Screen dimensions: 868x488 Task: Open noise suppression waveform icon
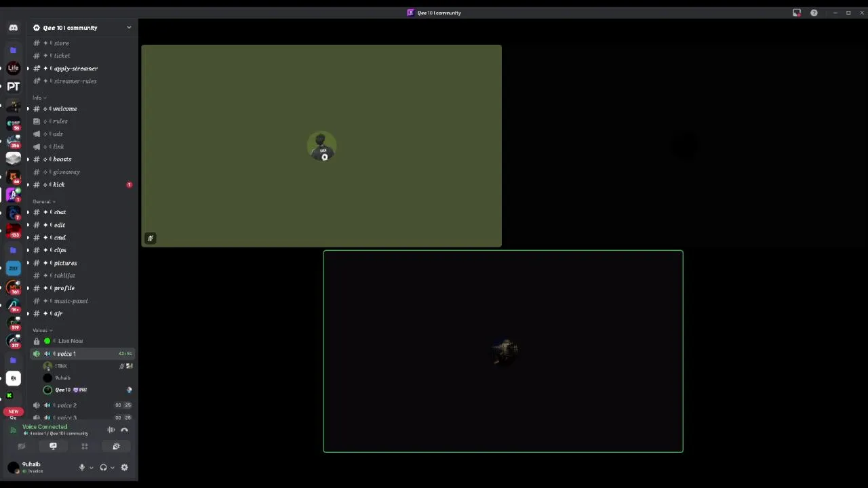point(111,430)
